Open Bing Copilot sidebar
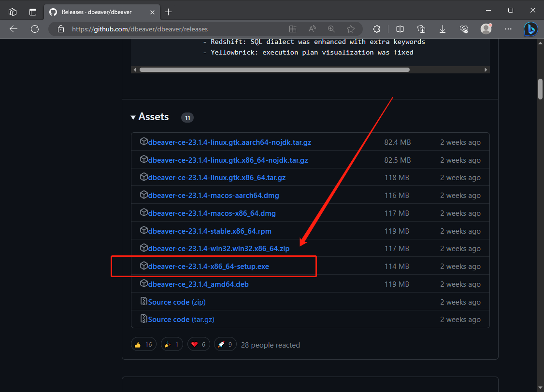Image resolution: width=544 pixels, height=392 pixels. (x=531, y=29)
